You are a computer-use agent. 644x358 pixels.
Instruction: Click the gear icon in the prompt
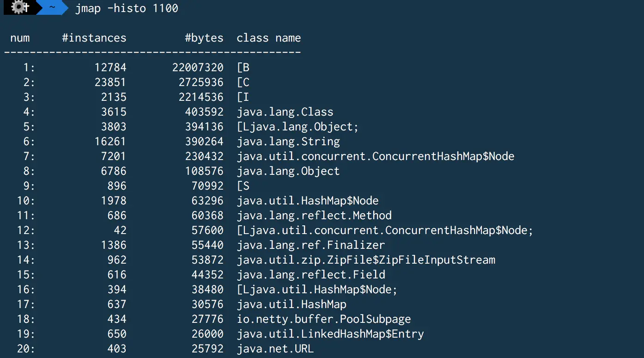(19, 7)
